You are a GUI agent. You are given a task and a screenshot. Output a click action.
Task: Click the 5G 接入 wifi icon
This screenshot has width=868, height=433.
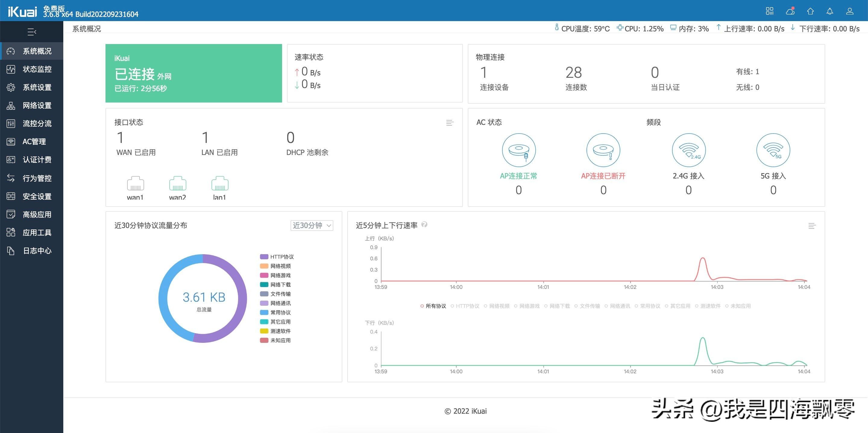773,150
